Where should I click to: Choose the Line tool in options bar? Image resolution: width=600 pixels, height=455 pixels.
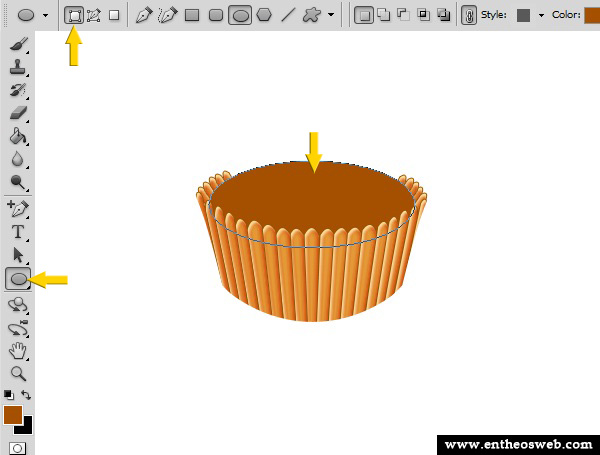coord(288,15)
